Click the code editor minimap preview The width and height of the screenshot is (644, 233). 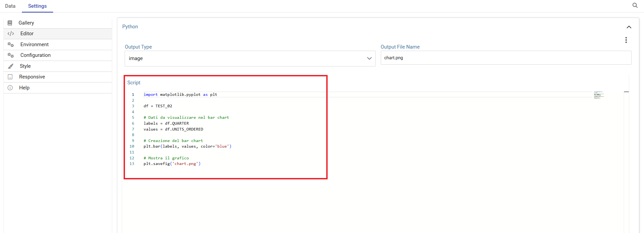pos(599,95)
